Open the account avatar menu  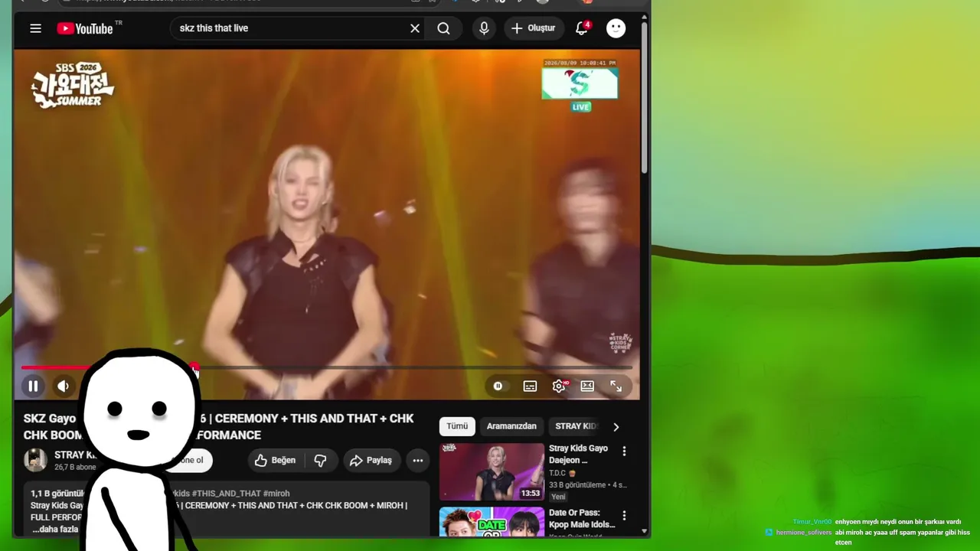click(x=616, y=28)
